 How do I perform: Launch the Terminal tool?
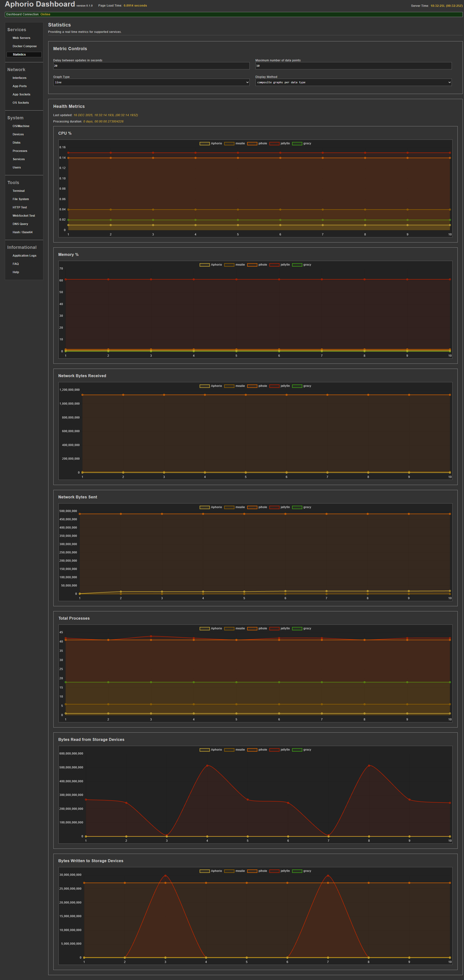click(19, 191)
